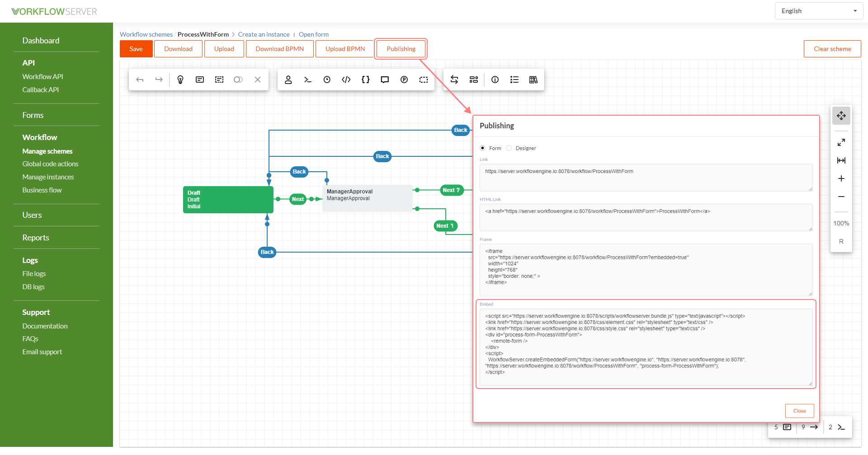Open Documentation in the sidebar
Screen dimensions: 868x455
click(x=45, y=326)
